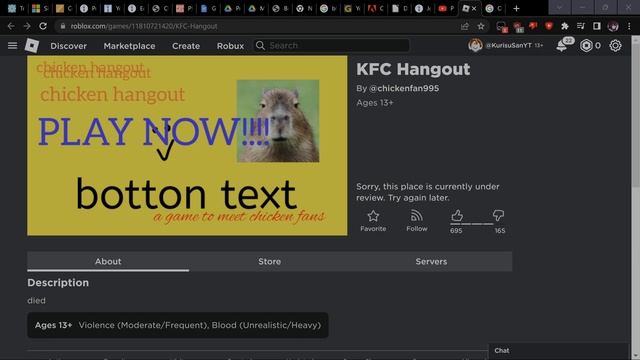Toggle the browser side panel icon
Image resolution: width=640 pixels, height=360 pixels.
pyautogui.click(x=597, y=26)
